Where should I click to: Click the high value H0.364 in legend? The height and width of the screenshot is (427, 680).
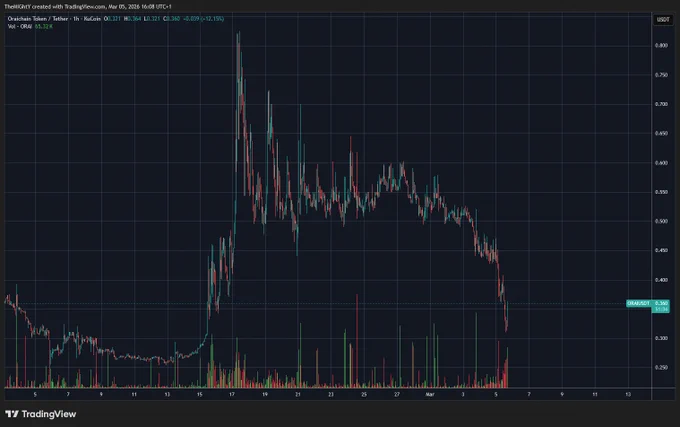(132, 19)
